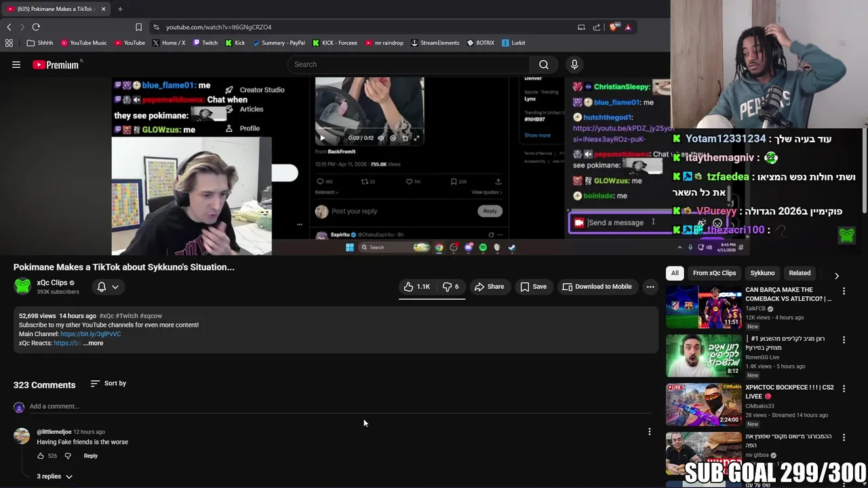Screen dimensions: 868x488
Task: Open options for the RonenGG Live video
Action: (844, 340)
